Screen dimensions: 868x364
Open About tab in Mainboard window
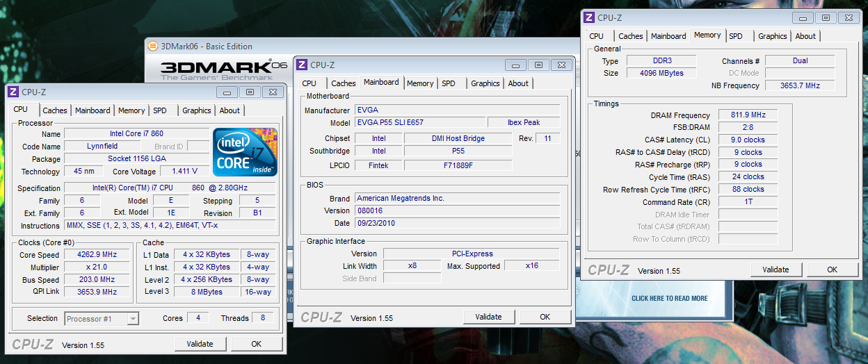[x=518, y=83]
